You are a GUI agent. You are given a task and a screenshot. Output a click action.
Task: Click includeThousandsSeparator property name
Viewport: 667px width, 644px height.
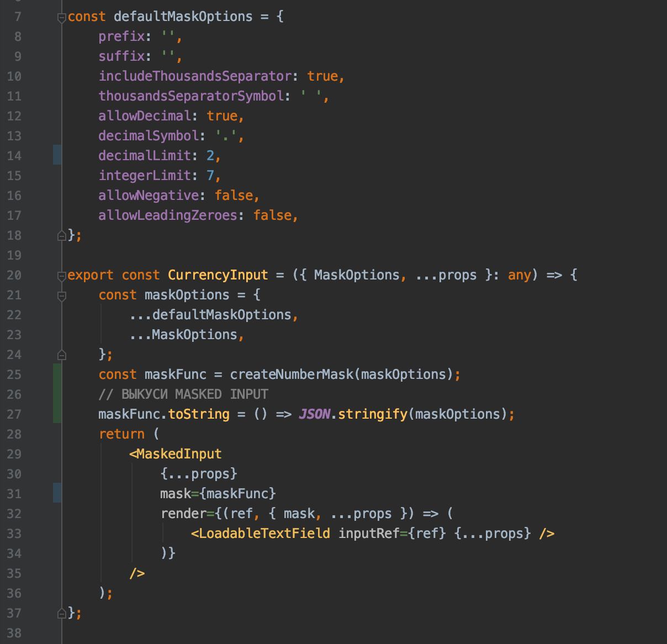point(195,76)
